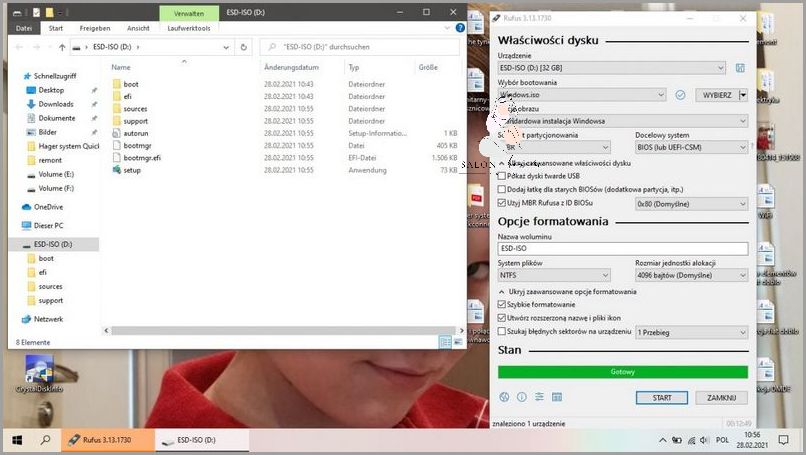Open Rufus about info icon
The height and width of the screenshot is (455, 806).
coord(522,397)
